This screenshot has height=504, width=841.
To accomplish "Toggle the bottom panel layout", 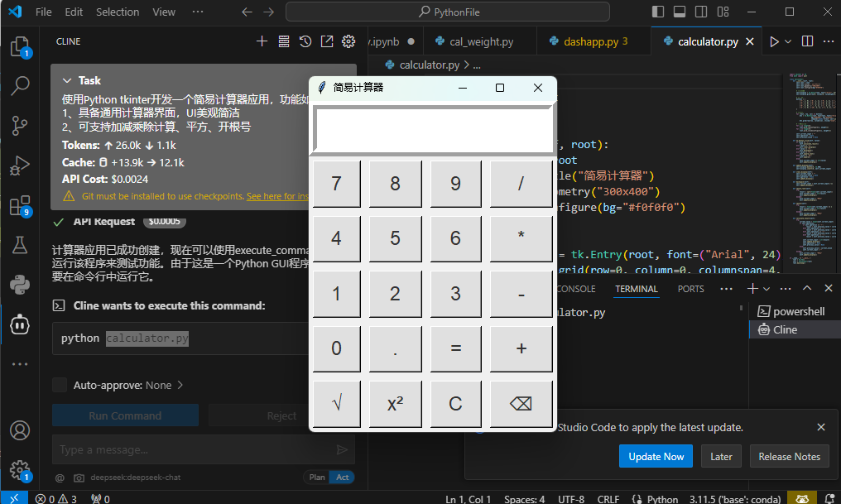I will (x=680, y=12).
